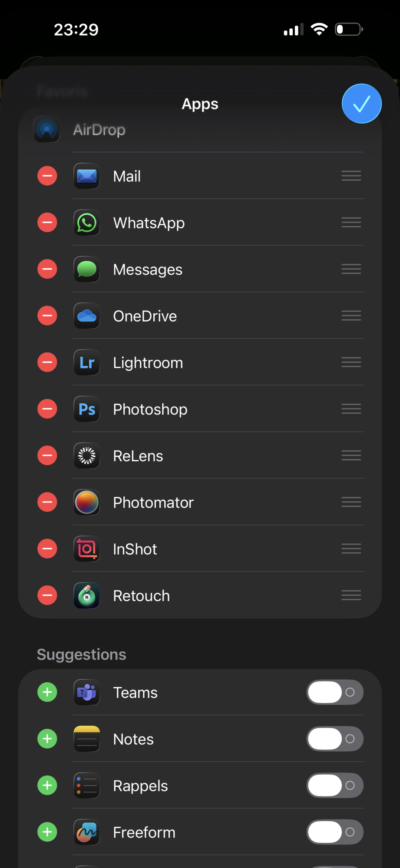Select the ReLens row label

[138, 456]
